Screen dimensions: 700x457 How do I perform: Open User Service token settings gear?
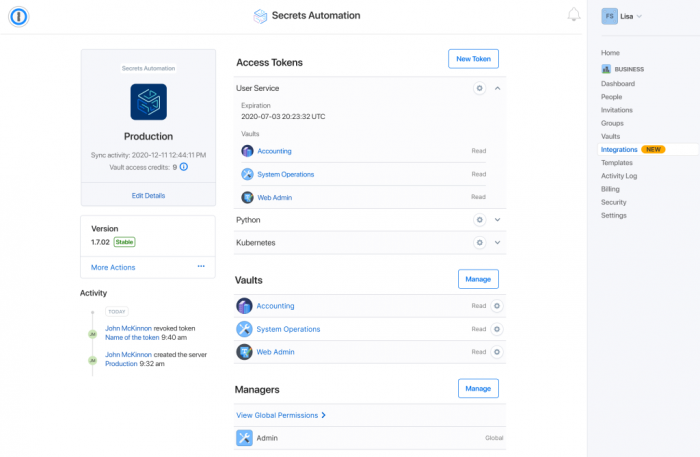(x=479, y=88)
